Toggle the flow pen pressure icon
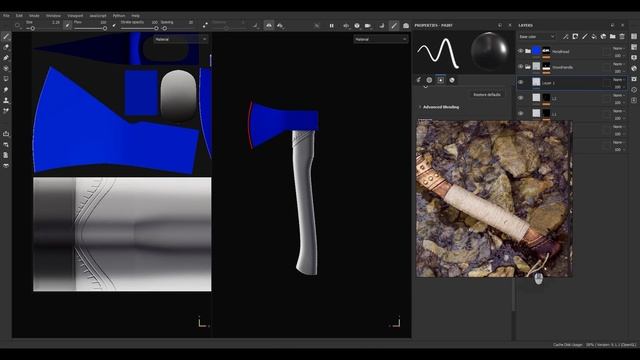Viewport: 640px width, 360px height. click(x=114, y=25)
